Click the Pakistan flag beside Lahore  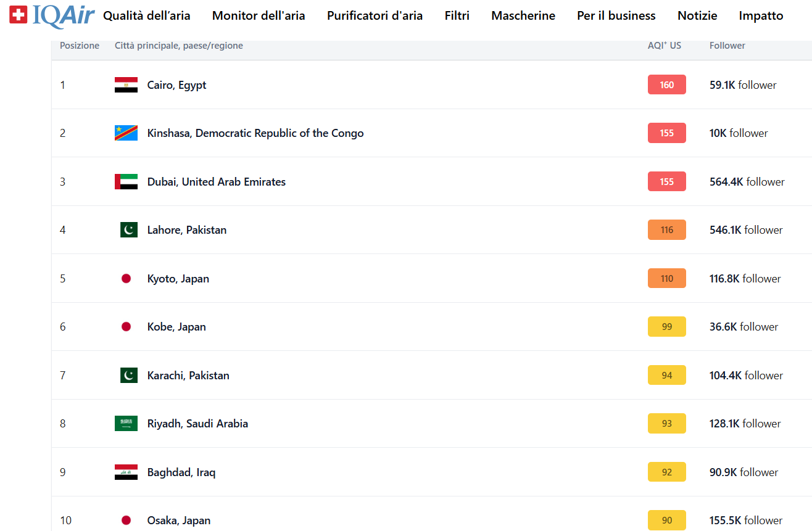click(128, 230)
